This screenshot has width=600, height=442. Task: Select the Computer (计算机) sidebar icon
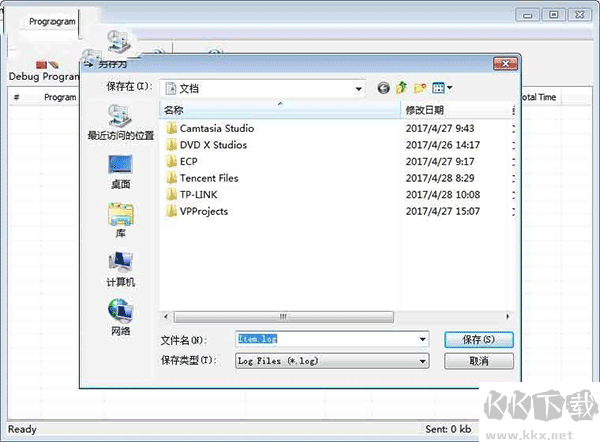(121, 266)
